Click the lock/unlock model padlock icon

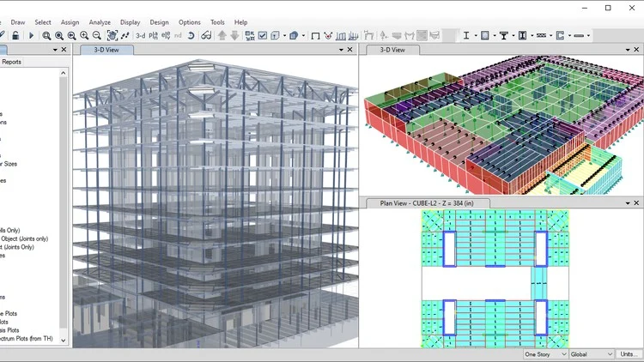click(x=16, y=36)
